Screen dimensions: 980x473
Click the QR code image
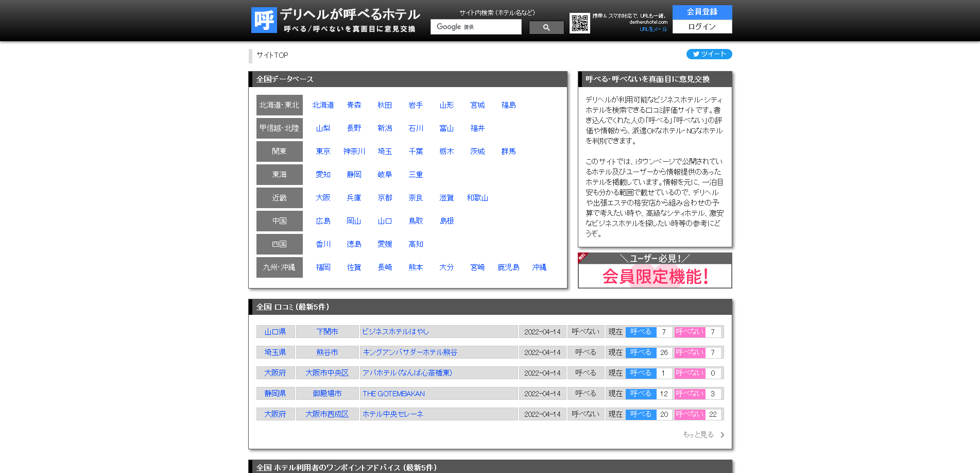pos(580,24)
